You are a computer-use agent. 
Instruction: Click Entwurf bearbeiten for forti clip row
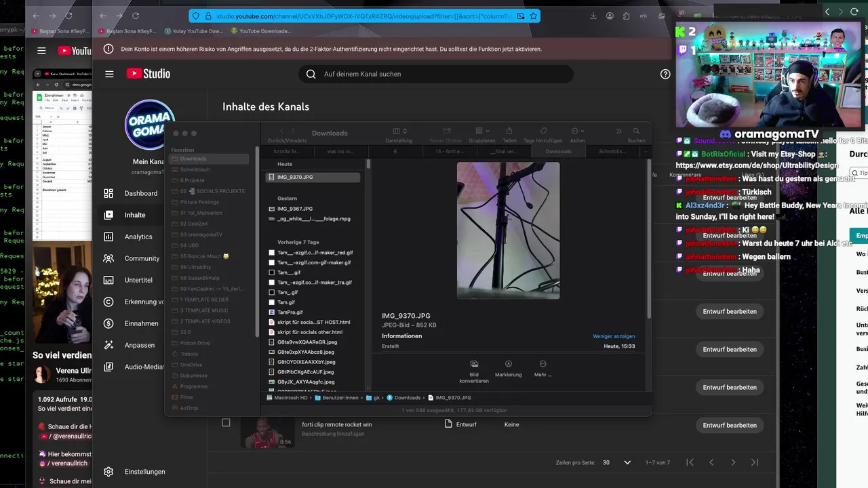(730, 425)
